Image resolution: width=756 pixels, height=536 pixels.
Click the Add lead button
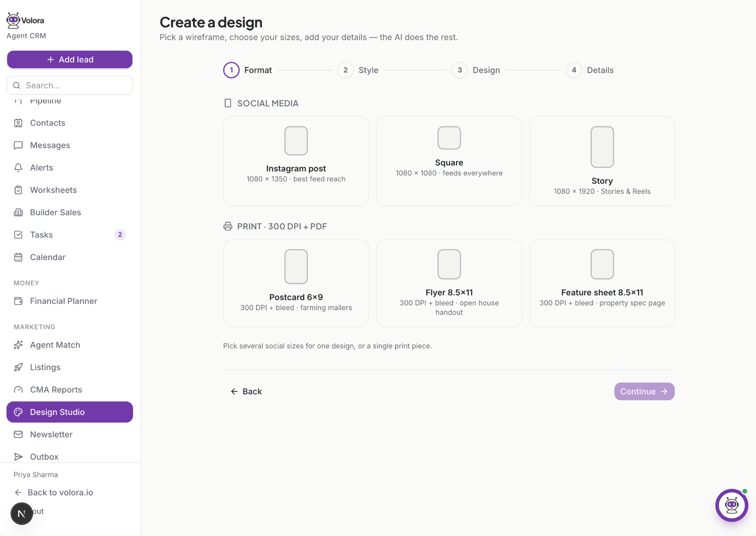pyautogui.click(x=70, y=60)
